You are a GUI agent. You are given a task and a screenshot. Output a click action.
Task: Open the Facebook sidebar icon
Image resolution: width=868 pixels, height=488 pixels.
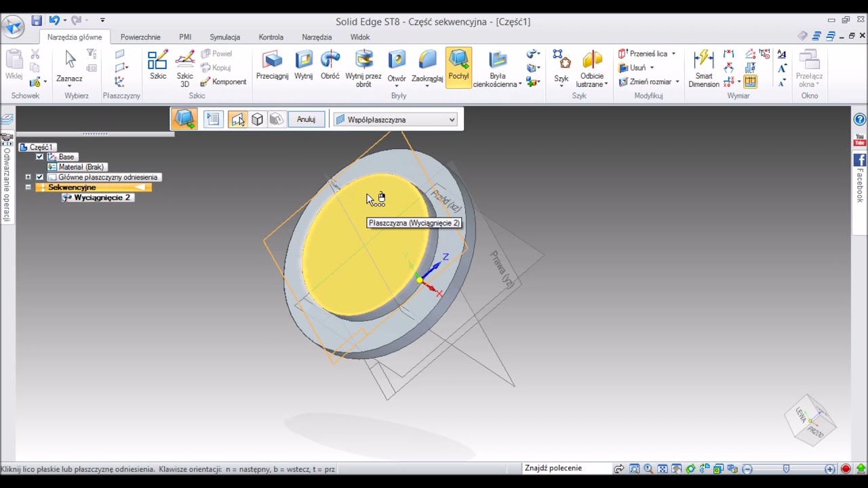click(860, 160)
